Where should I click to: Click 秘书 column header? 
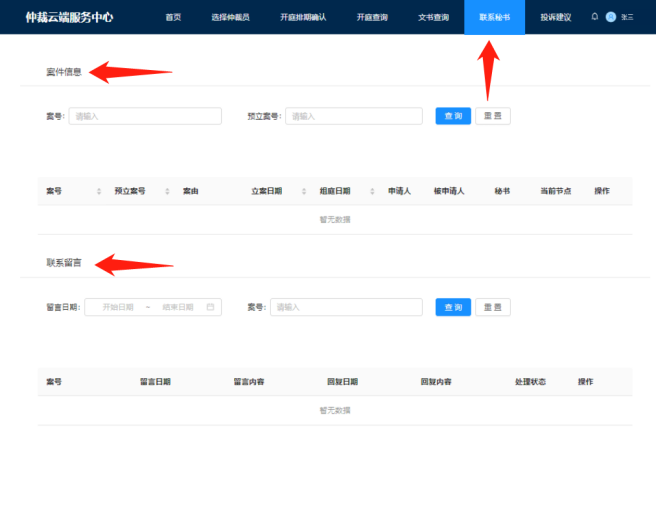coord(502,191)
